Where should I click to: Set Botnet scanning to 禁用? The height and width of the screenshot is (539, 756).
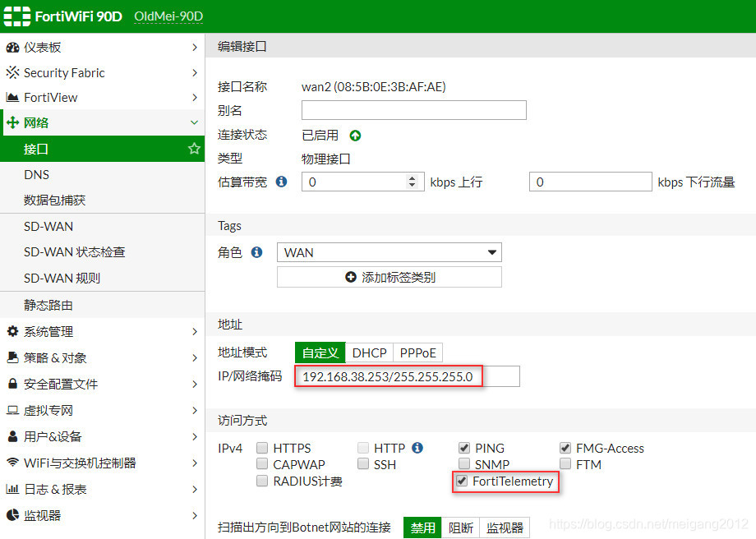coord(422,528)
